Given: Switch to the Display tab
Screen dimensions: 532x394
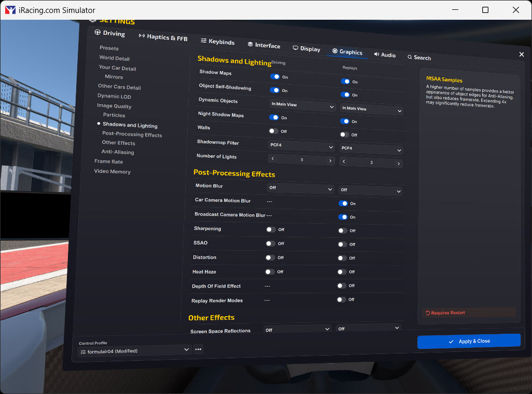Looking at the screenshot, I should pos(306,49).
